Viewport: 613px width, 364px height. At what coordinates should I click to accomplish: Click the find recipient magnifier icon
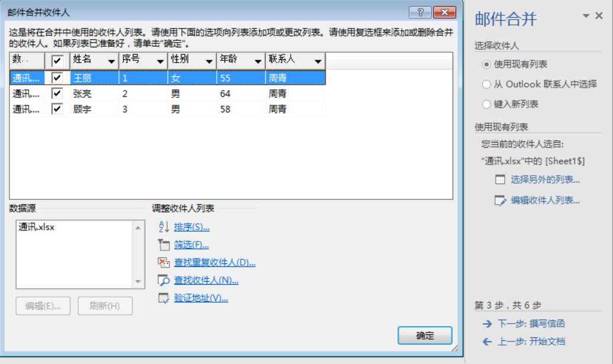(x=163, y=281)
